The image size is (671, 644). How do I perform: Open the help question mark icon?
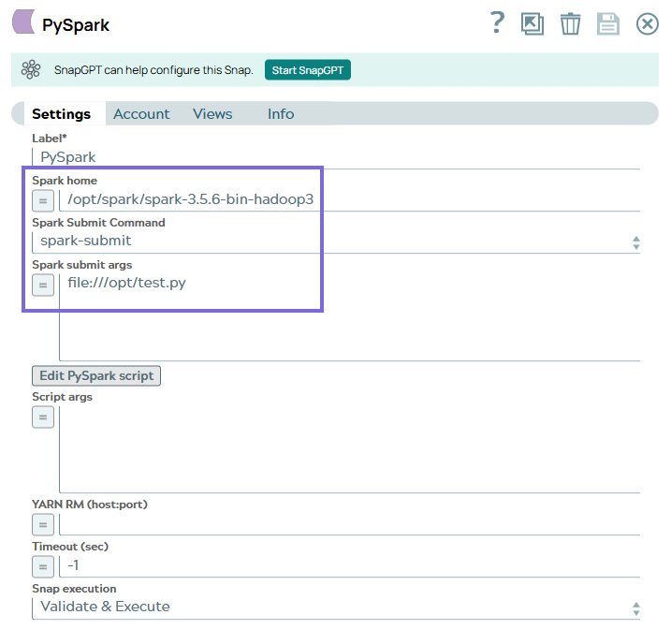point(498,23)
